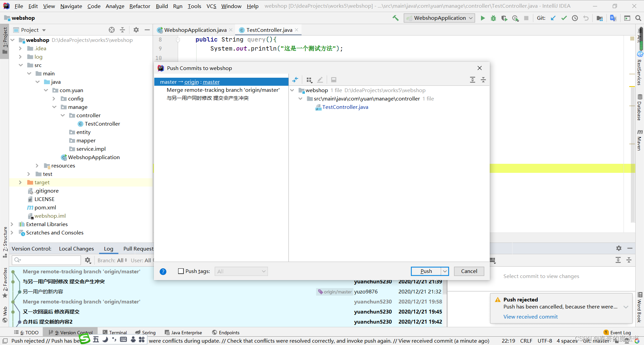Expand the Push rejected notification

coord(626,307)
